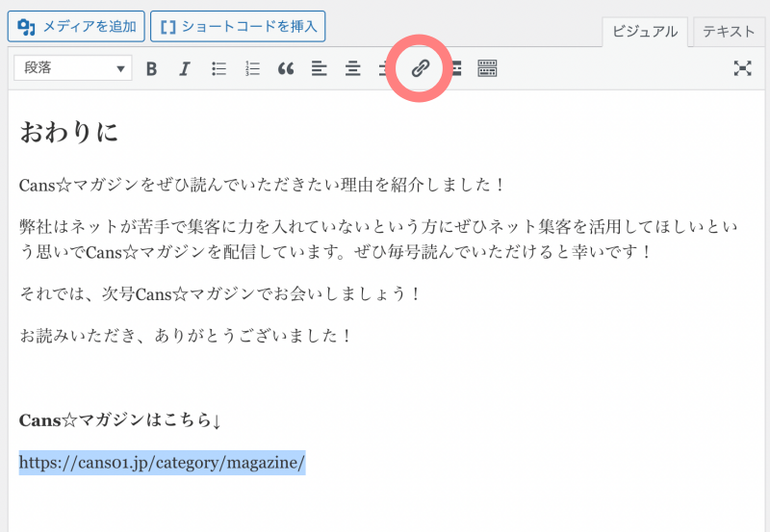Viewport: 770px width, 532px height.
Task: Click the highlighted cans01.jp magazine URL
Action: 162,463
